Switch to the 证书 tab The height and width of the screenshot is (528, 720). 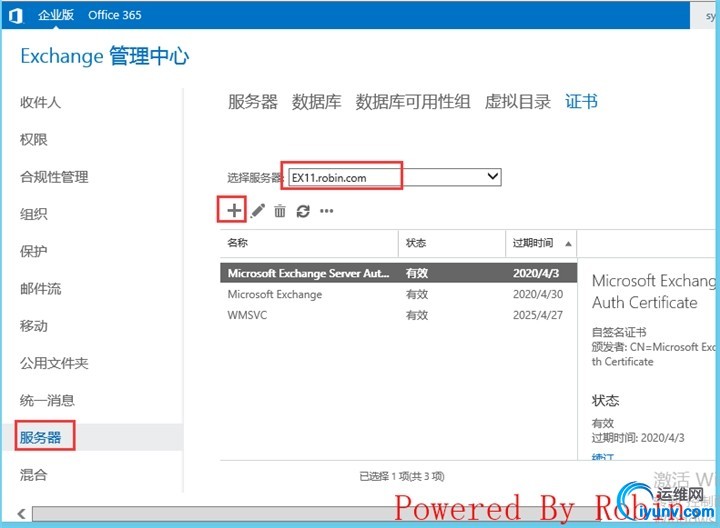(x=581, y=101)
